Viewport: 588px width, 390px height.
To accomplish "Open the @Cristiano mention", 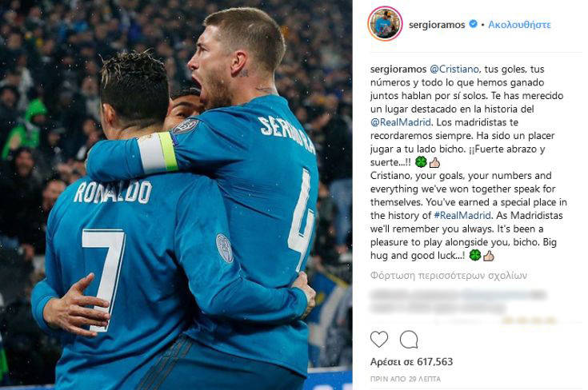I will [x=454, y=70].
